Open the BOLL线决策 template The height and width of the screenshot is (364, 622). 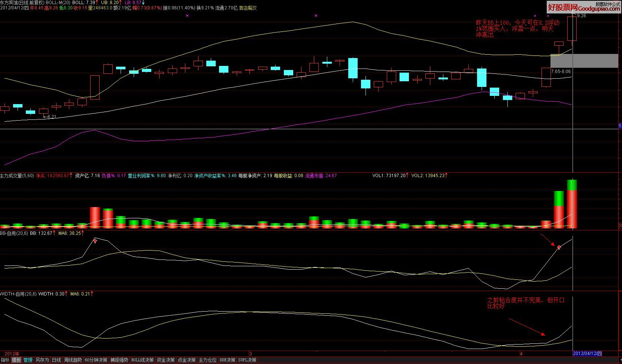tap(142, 360)
